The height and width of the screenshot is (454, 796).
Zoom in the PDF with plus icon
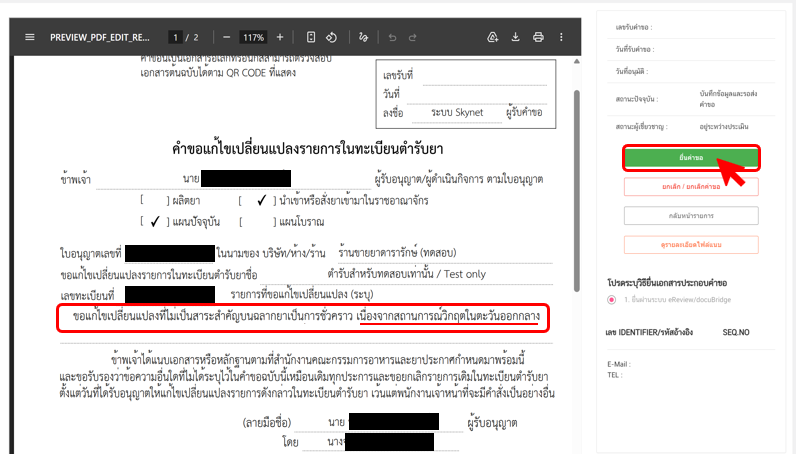click(x=280, y=37)
